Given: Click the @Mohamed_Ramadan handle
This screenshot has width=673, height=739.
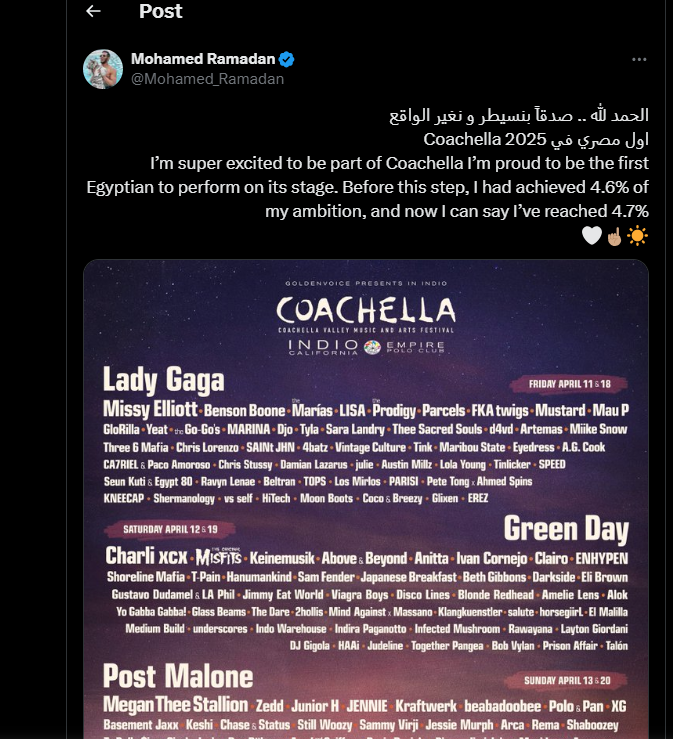Looking at the screenshot, I should click(207, 79).
